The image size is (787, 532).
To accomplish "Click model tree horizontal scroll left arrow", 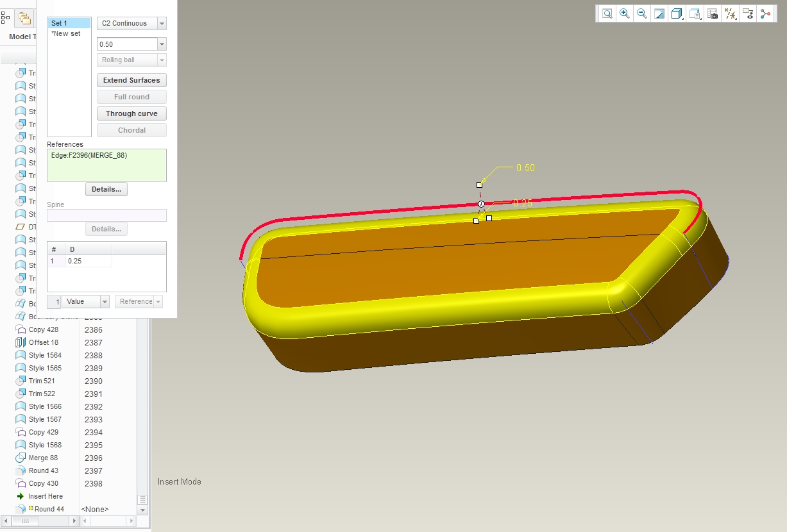I will [7, 521].
